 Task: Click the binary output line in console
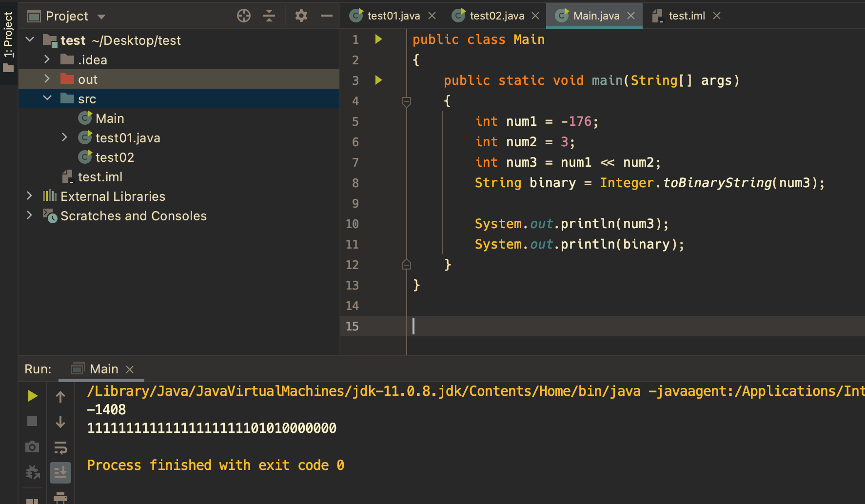pyautogui.click(x=212, y=428)
